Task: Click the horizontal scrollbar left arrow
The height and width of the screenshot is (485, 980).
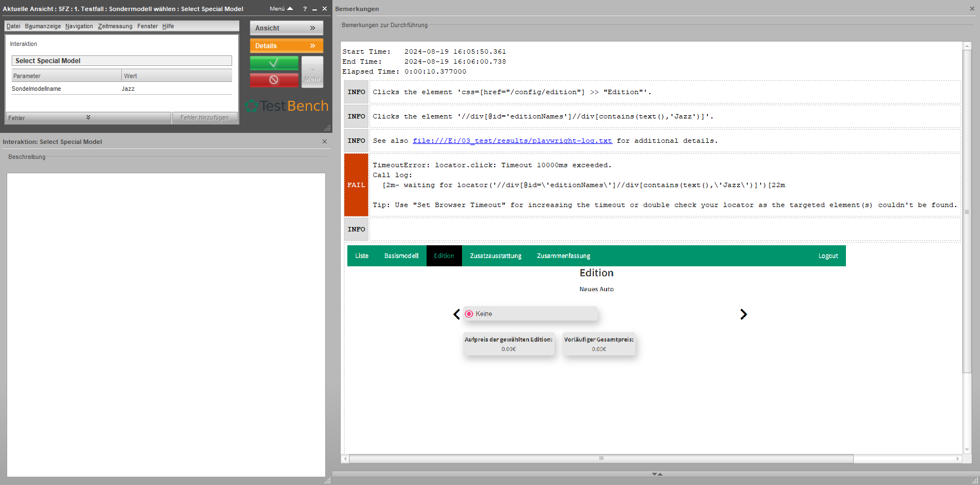Action: pos(346,458)
